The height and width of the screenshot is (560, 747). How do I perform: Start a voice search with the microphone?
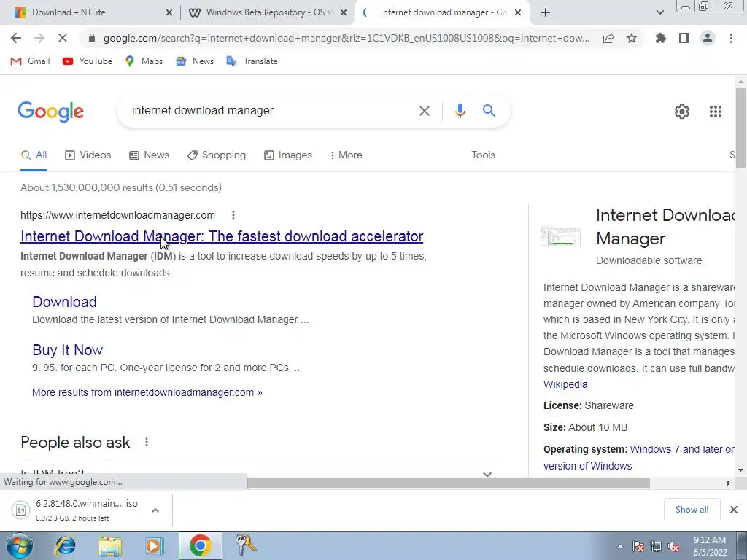click(x=460, y=111)
